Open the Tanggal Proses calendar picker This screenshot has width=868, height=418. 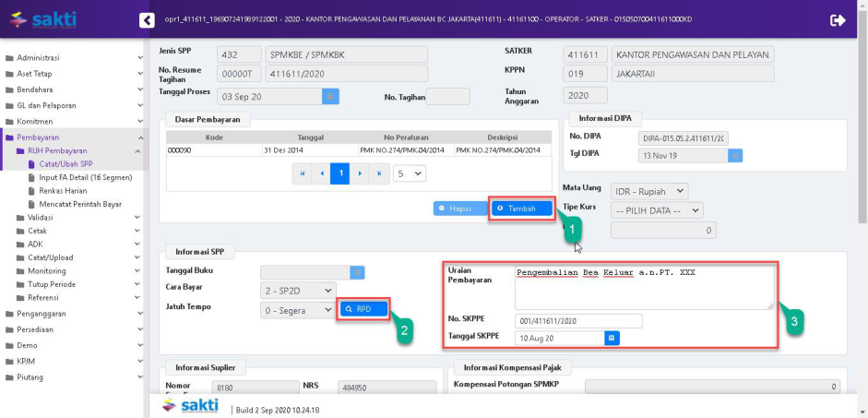pyautogui.click(x=330, y=95)
